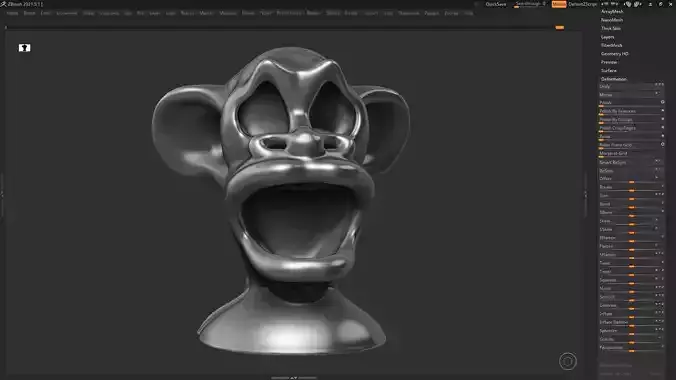Viewport: 676px width, 380px height.
Task: Open the Document menu
Action: coord(67,13)
